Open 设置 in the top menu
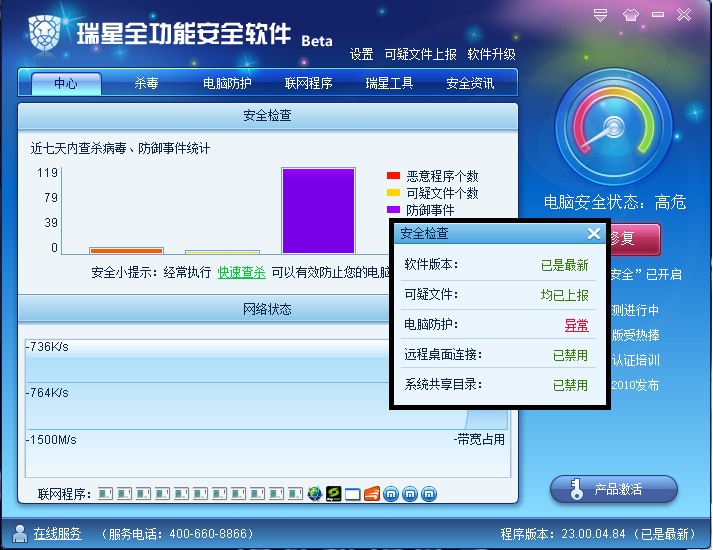The height and width of the screenshot is (550, 713). 362,55
